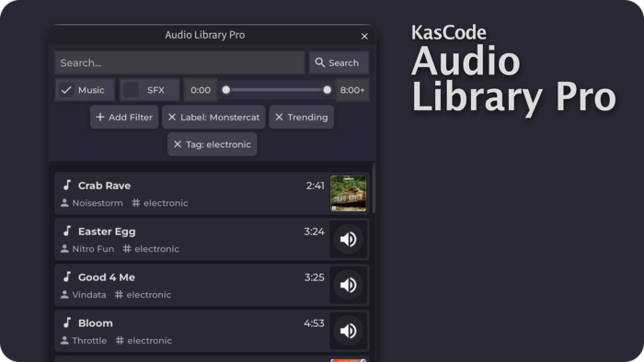644x362 pixels.
Task: Click the maximum duration slider handle
Action: 327,90
